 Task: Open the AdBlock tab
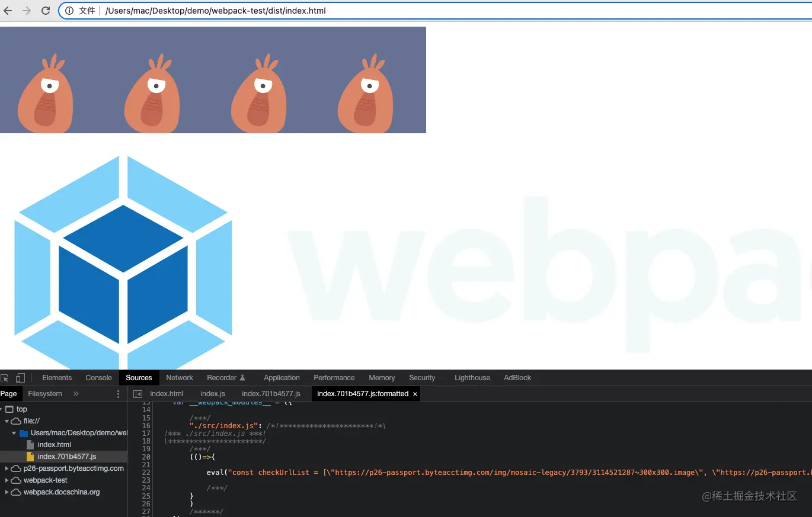point(517,378)
